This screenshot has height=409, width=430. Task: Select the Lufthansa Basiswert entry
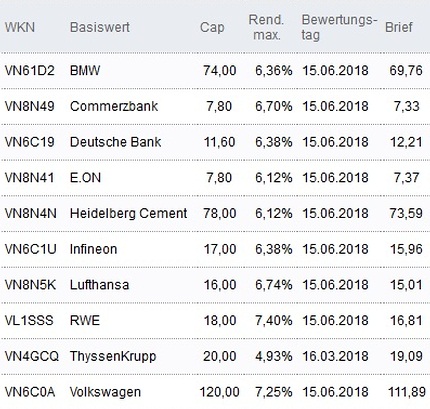click(x=99, y=285)
